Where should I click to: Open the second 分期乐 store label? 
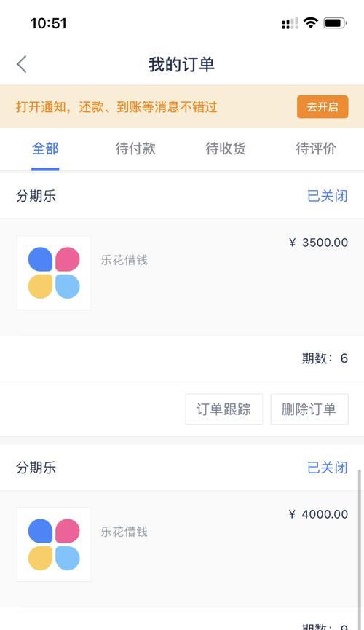click(x=36, y=468)
